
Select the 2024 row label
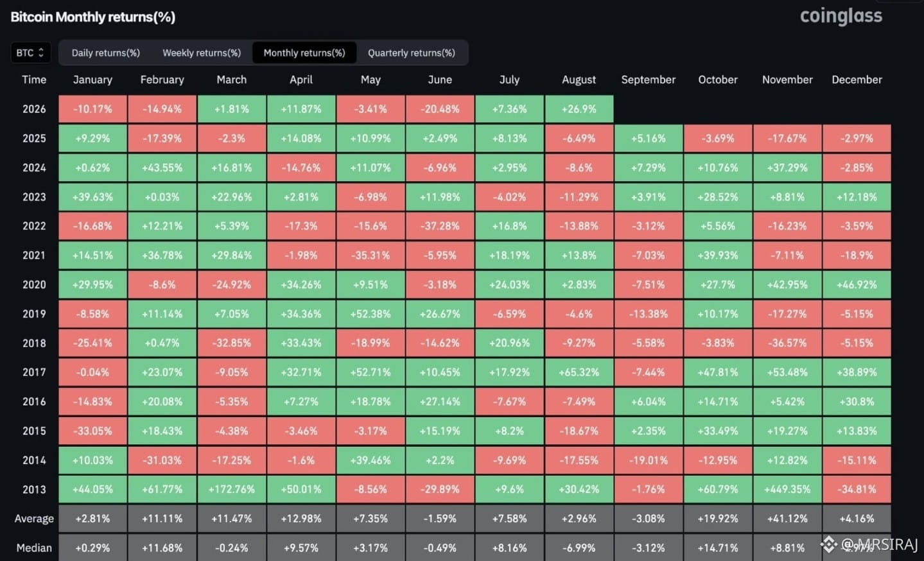34,168
